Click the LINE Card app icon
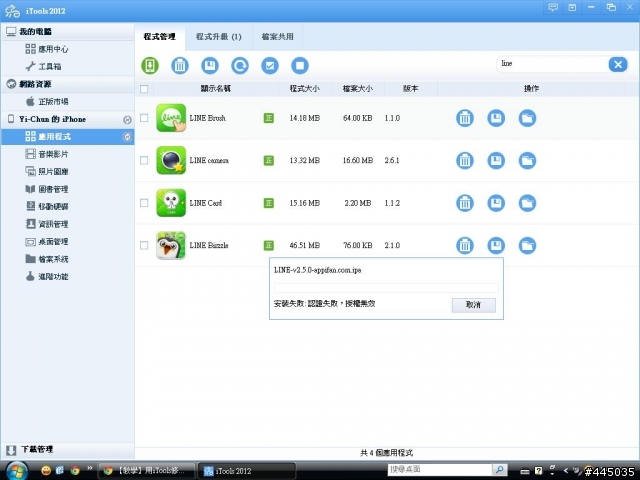 [171, 203]
